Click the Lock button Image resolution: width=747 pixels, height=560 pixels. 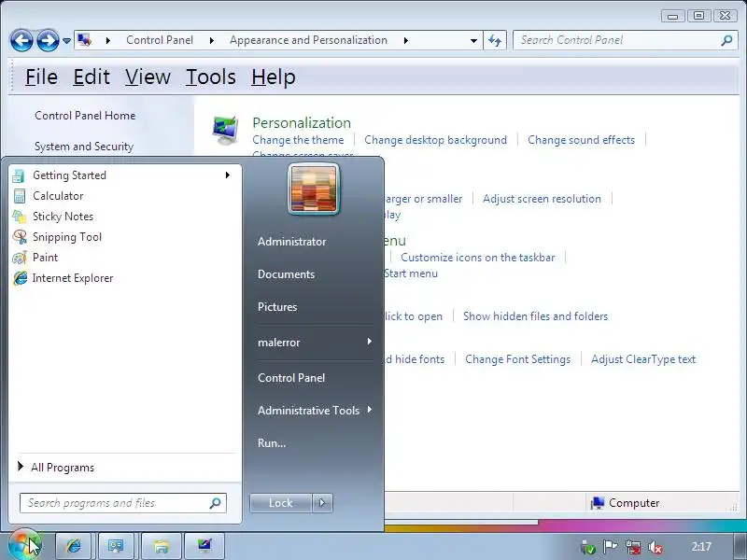[281, 502]
